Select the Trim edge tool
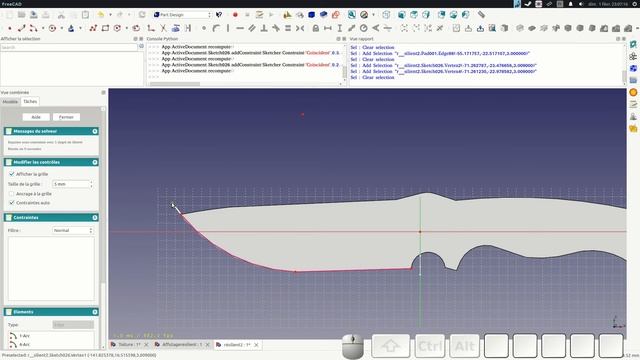 click(x=163, y=28)
